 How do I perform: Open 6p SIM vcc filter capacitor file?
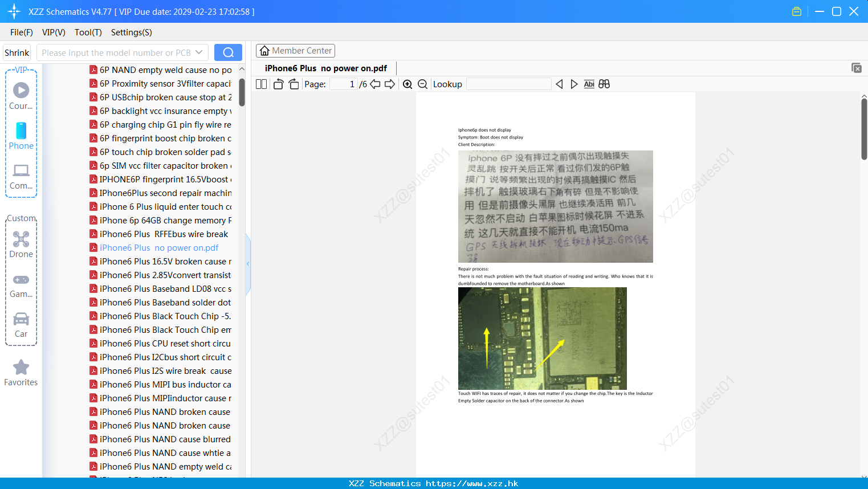[x=161, y=166]
